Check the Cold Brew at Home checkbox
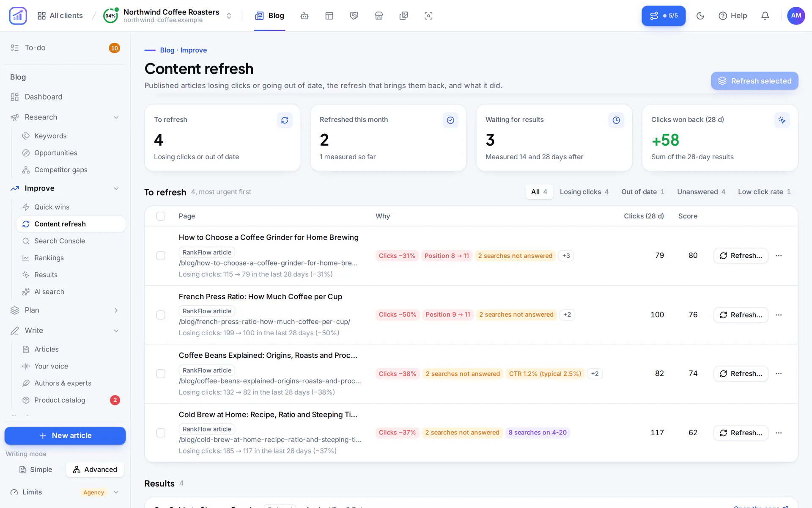812x508 pixels. pos(161,433)
